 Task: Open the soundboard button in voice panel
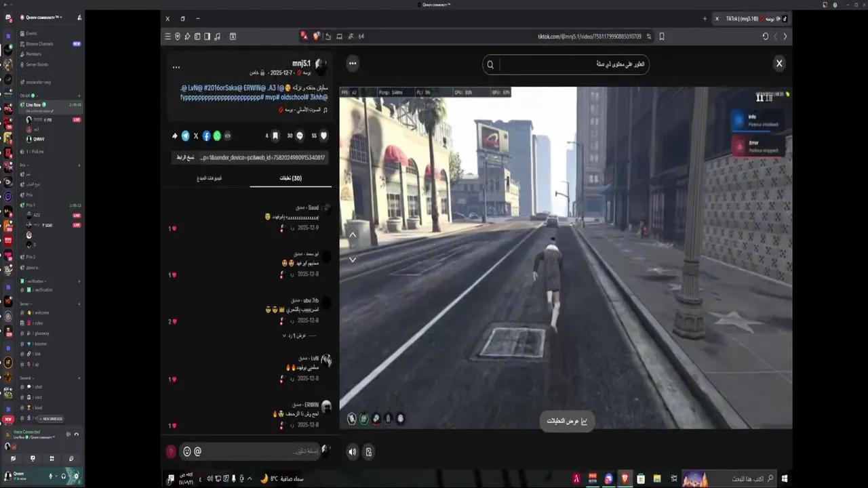pos(71,459)
